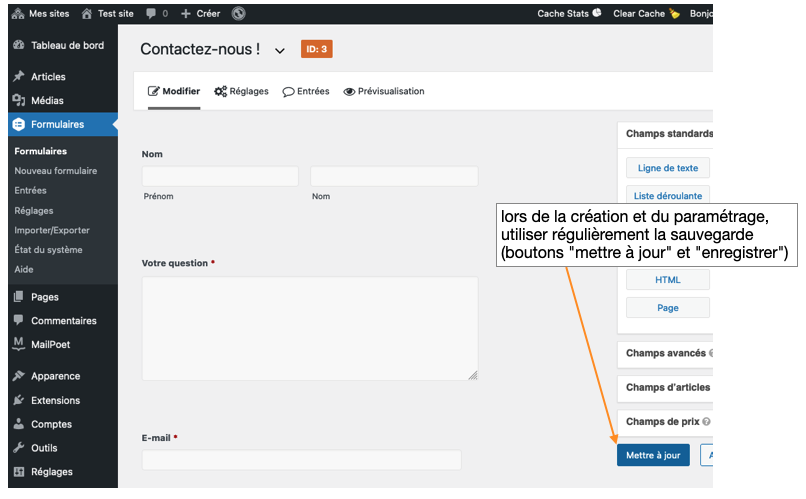Viewport: 806px width, 499px height.
Task: Click the Test site home icon
Action: pos(88,14)
